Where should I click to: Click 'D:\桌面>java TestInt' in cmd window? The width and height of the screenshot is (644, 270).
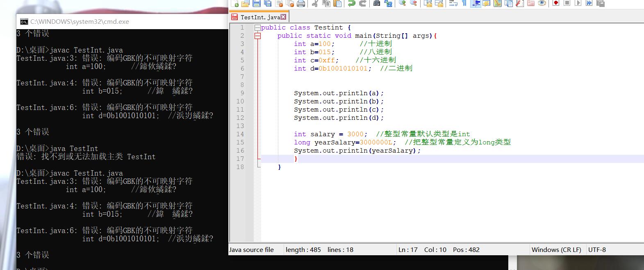[57, 148]
